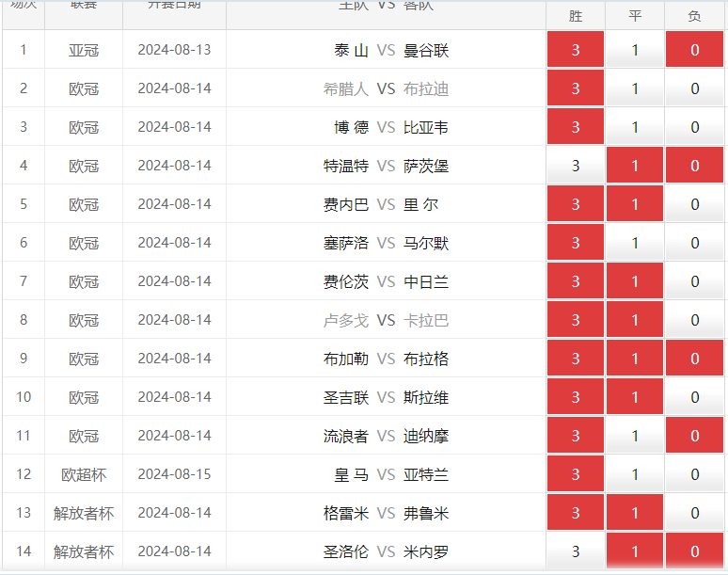Toggle draw (1) for 费伦茨 VS 中日兰
Viewport: 728px width, 575px height.
click(635, 280)
